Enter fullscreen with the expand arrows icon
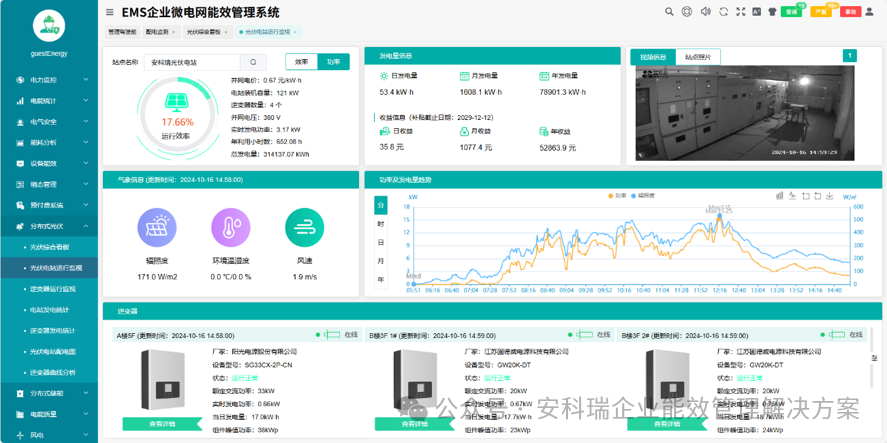The image size is (887, 443). [x=740, y=11]
